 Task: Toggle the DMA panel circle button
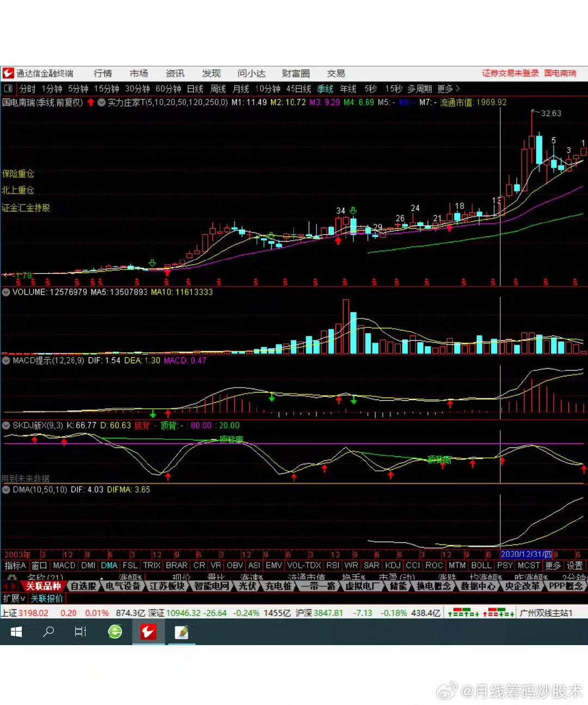6,490
